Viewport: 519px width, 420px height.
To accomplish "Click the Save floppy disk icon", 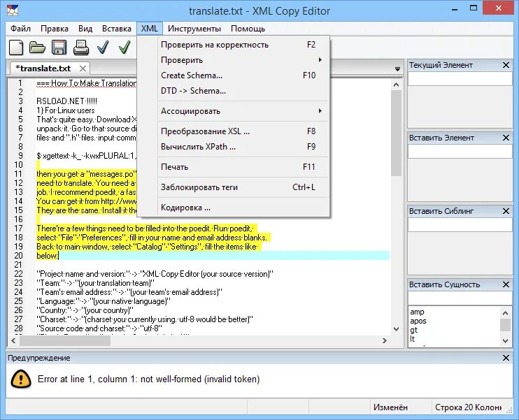I will (59, 48).
